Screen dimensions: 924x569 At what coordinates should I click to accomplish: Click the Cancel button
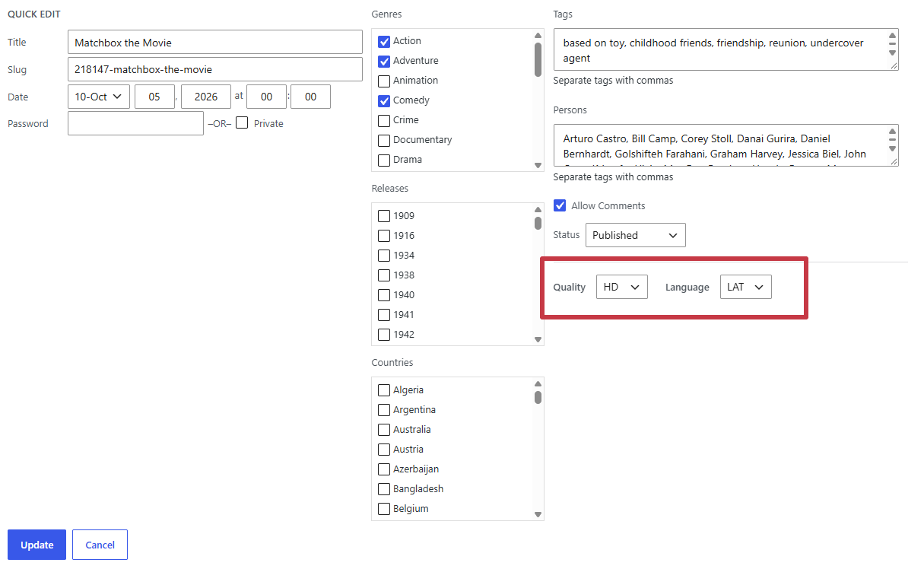click(100, 545)
